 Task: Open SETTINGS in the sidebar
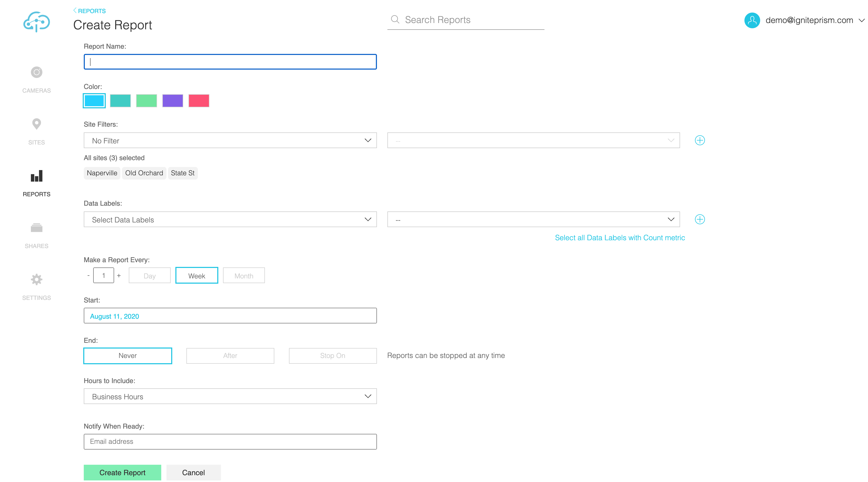point(36,298)
